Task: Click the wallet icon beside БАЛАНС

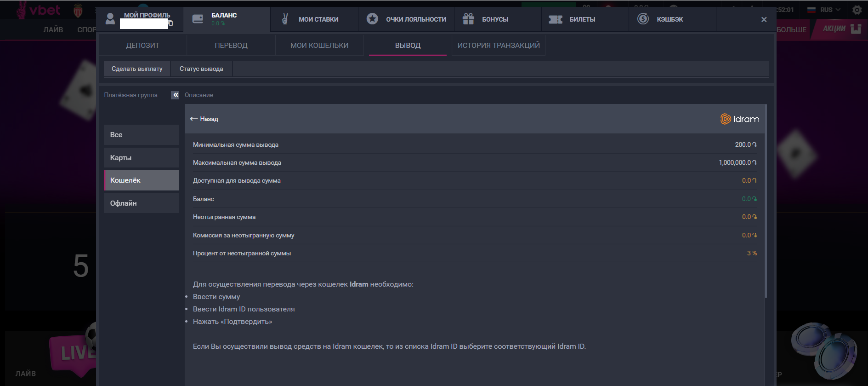Action: point(198,19)
